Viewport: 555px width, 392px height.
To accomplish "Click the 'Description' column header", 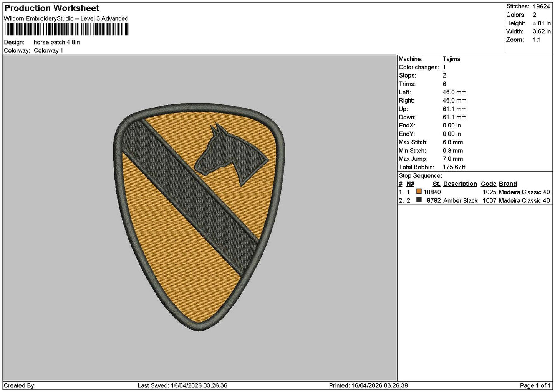I will (460, 184).
